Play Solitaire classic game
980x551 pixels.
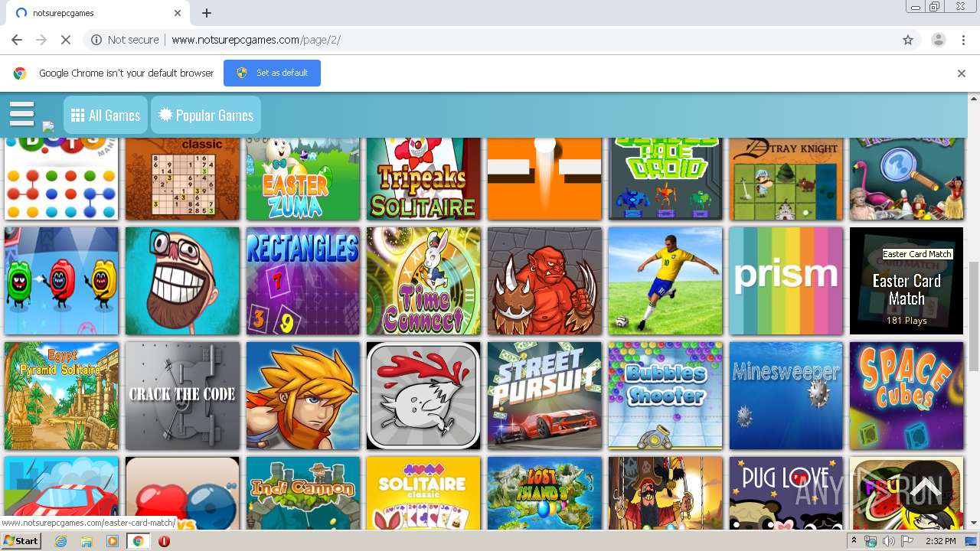click(423, 494)
